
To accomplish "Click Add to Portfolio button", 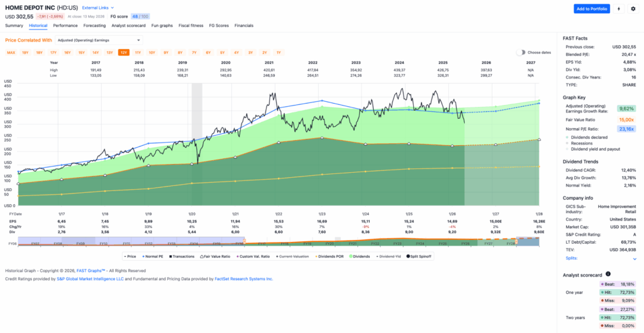I will point(592,9).
